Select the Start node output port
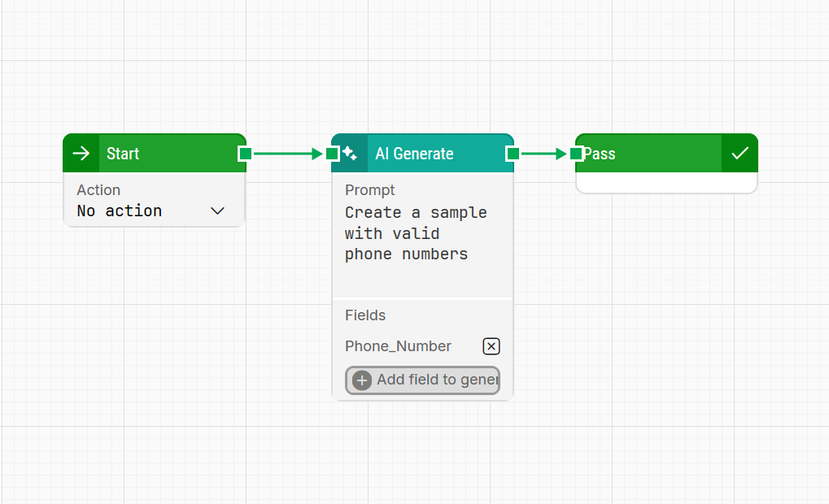The image size is (829, 504). tap(245, 154)
